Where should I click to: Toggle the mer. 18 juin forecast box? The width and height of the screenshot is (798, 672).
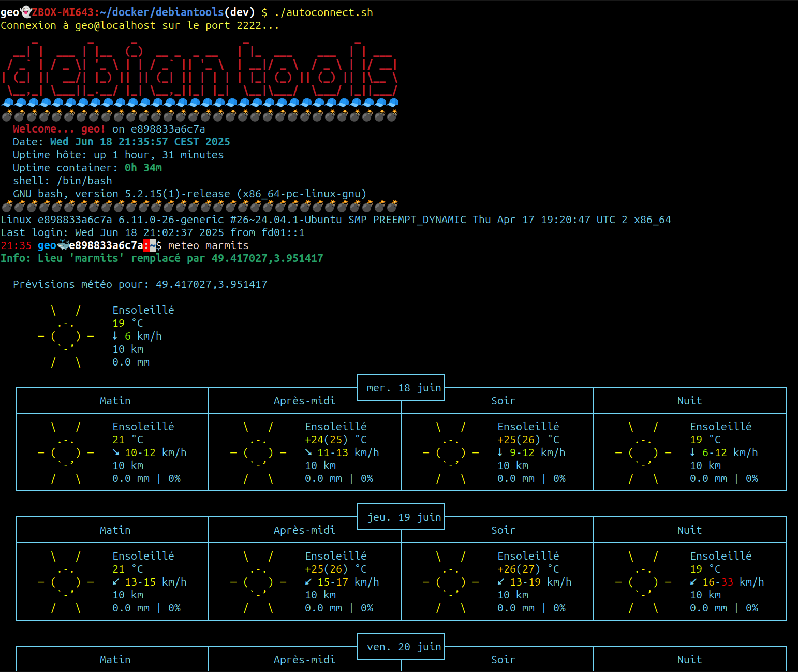401,387
